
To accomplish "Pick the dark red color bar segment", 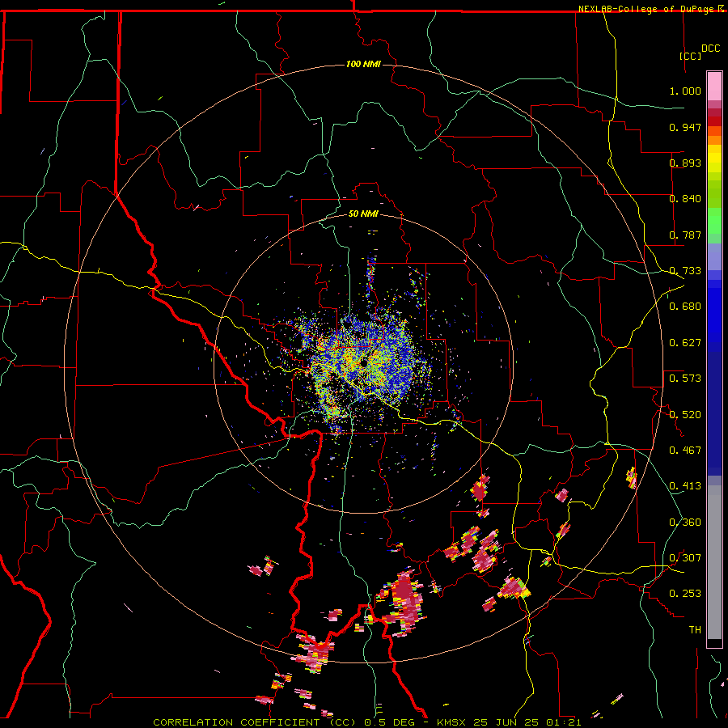I will pyautogui.click(x=714, y=121).
